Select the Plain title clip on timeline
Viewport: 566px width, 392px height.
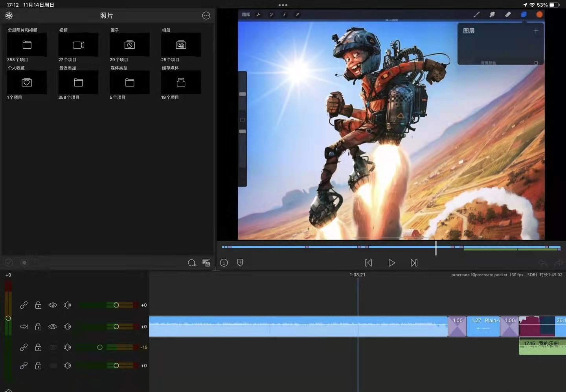(483, 326)
